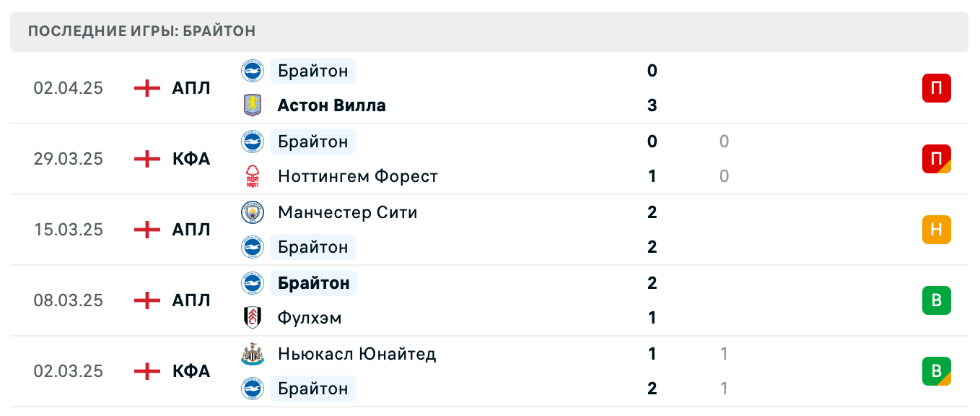Click England flag next to 02.04.25 АПЛ
The height and width of the screenshot is (416, 980).
pos(147,88)
